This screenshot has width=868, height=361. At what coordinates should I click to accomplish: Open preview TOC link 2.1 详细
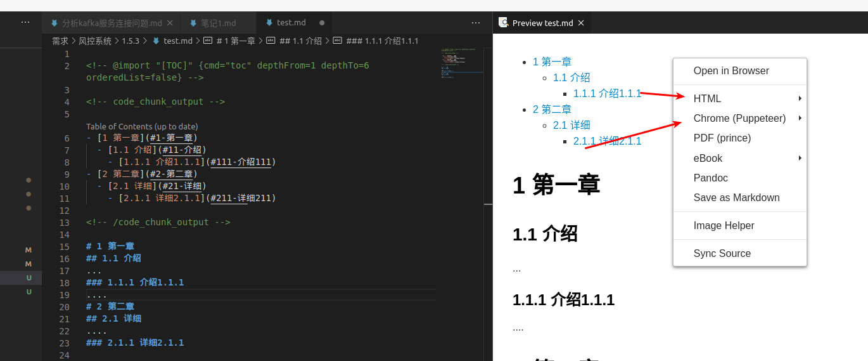(x=571, y=125)
